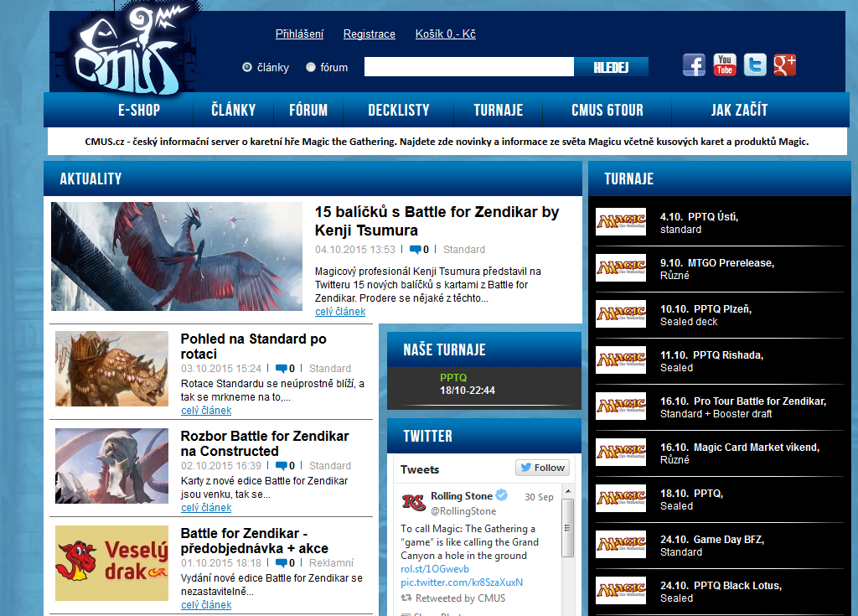Open 9.10. MTGO Prerelease entry

718,269
